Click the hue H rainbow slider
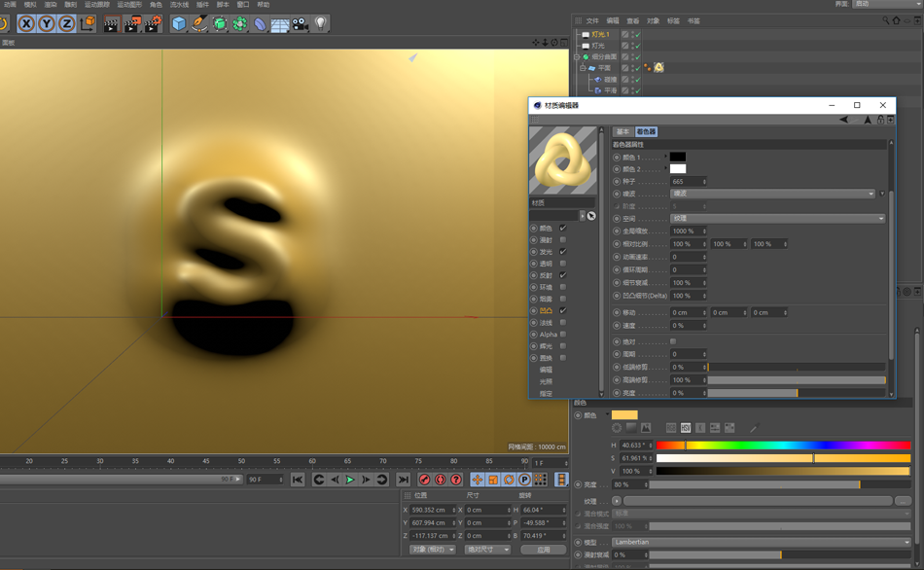 (x=783, y=445)
